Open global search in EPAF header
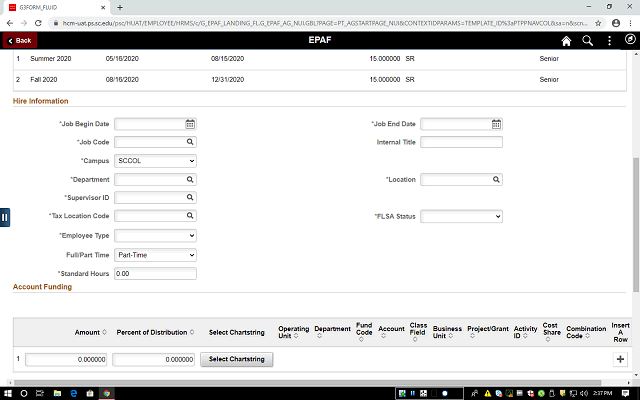The width and height of the screenshot is (640, 400). pyautogui.click(x=587, y=40)
